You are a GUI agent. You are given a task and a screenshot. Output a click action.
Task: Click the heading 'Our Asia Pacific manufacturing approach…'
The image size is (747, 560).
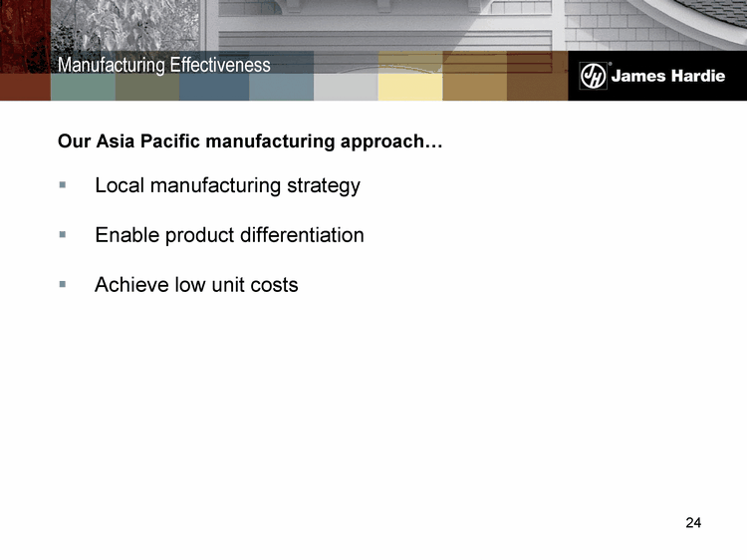(250, 141)
